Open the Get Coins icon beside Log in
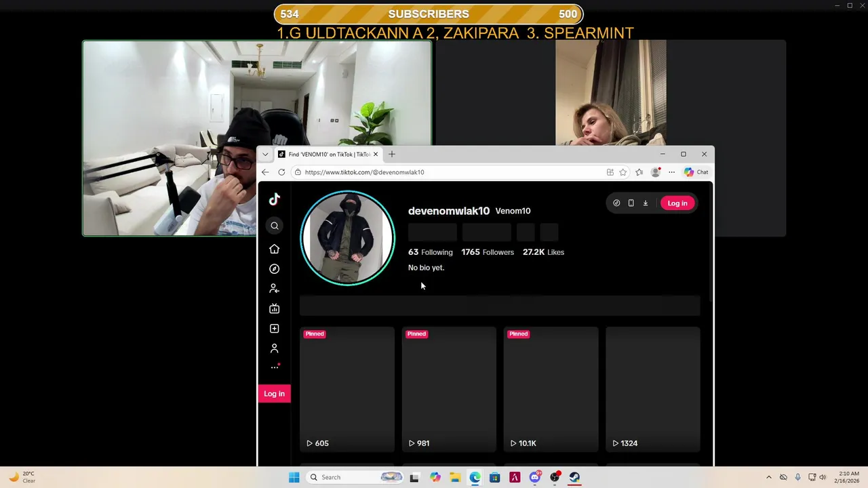 tap(616, 203)
